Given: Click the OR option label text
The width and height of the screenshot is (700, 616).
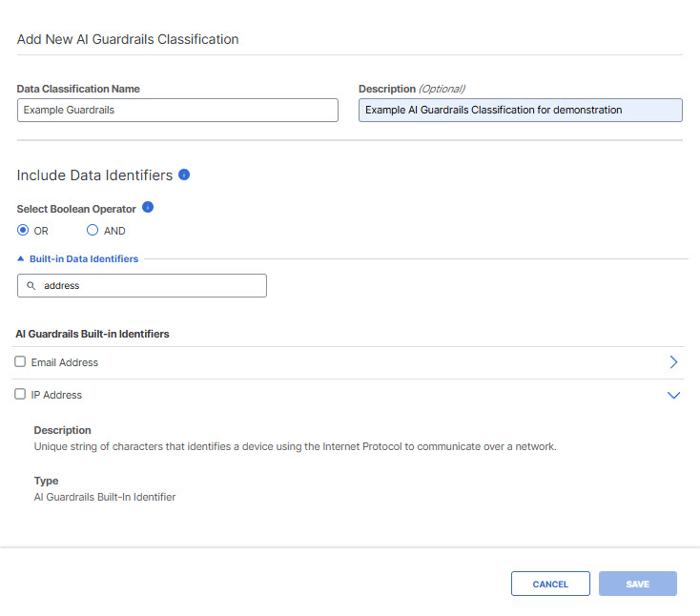Looking at the screenshot, I should tap(41, 231).
